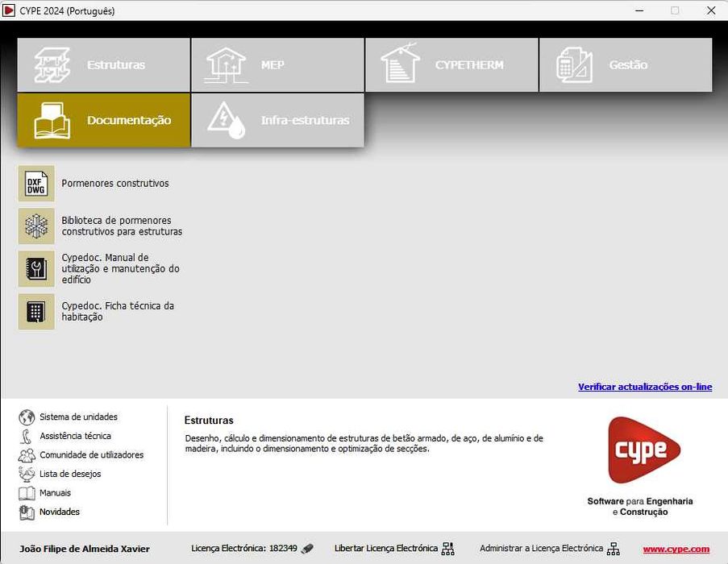Screen dimensions: 728x564
Task: Click Administrar a Licença Electrónica
Action: pyautogui.click(x=541, y=548)
